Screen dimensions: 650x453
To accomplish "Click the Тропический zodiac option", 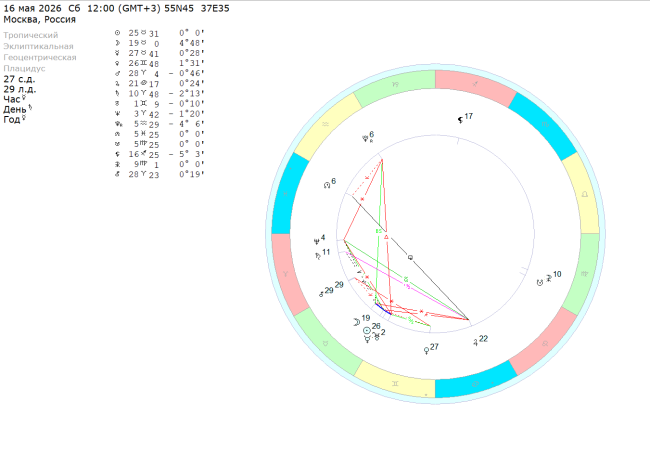I will [31, 35].
